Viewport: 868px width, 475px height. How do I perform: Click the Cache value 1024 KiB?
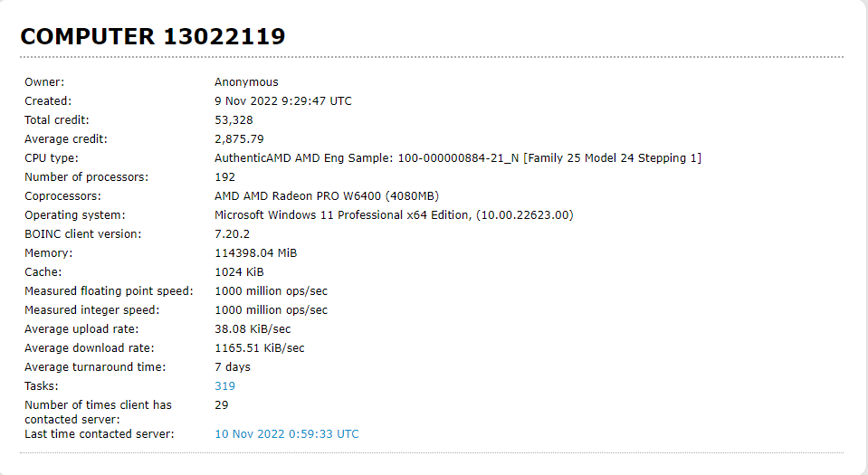tap(240, 272)
